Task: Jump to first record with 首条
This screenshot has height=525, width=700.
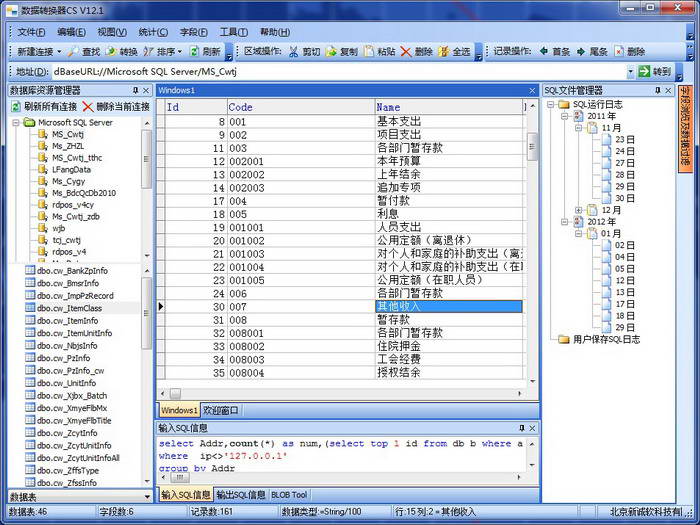Action: [x=554, y=51]
